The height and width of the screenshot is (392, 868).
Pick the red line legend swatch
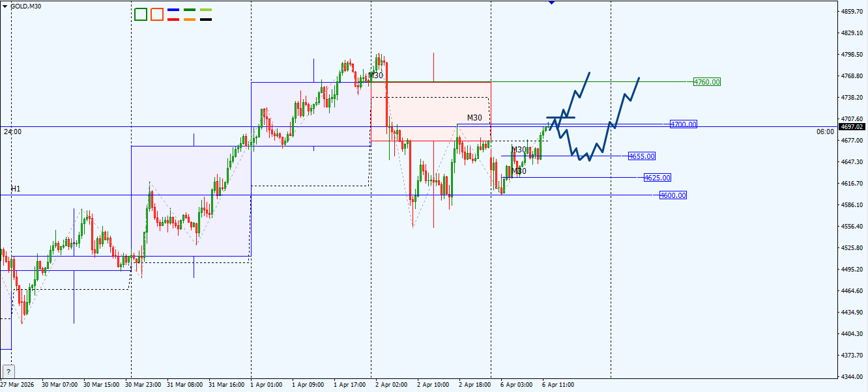click(x=174, y=19)
